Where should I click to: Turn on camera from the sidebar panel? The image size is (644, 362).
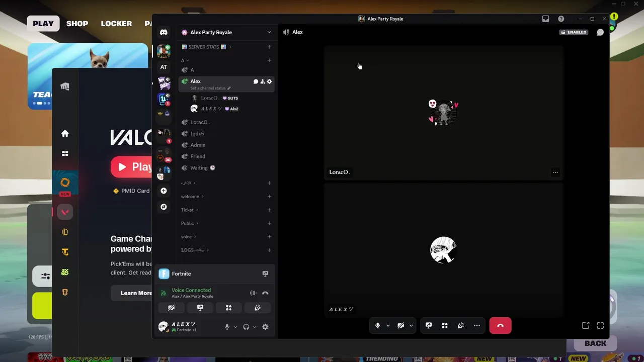coord(172,308)
